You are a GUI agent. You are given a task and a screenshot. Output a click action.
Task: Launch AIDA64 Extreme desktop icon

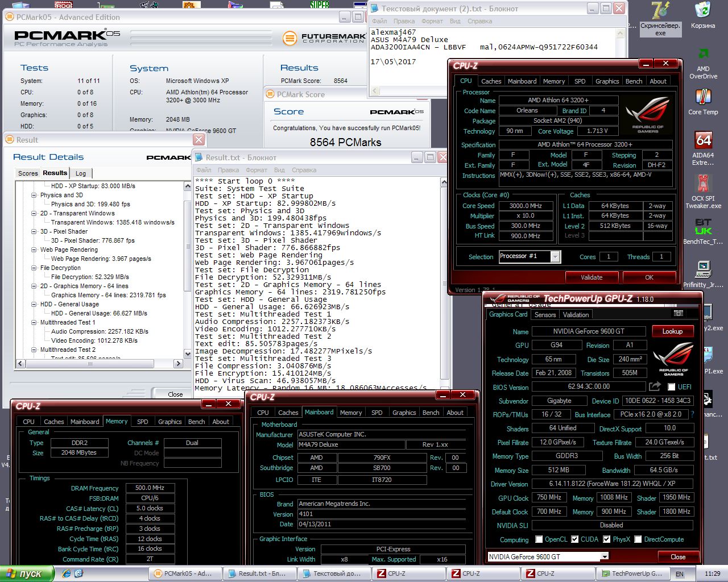tap(703, 140)
